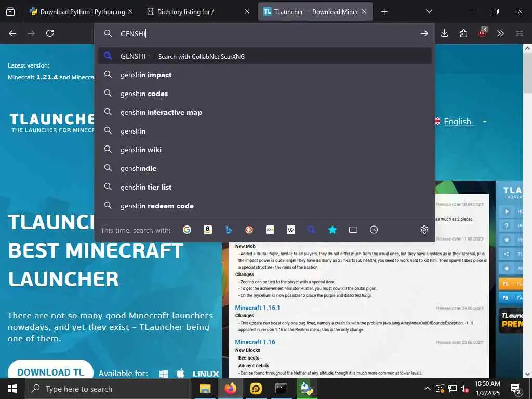The width and height of the screenshot is (532, 399).
Task: Open the taskbar clock and date
Action: point(487,389)
